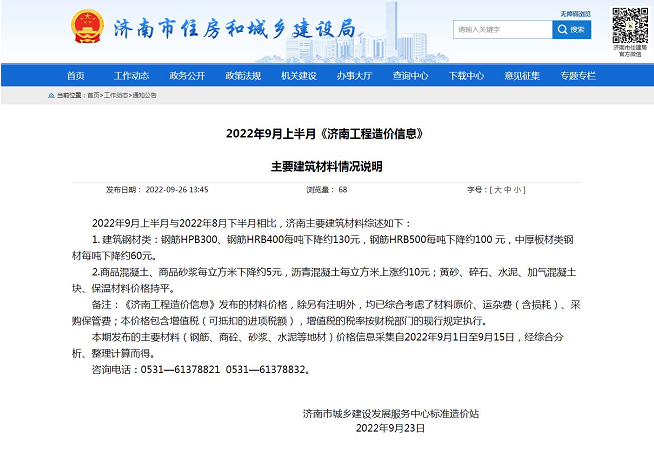The width and height of the screenshot is (654, 461).
Task: Click 首页 in the breadcrumb
Action: pos(93,95)
